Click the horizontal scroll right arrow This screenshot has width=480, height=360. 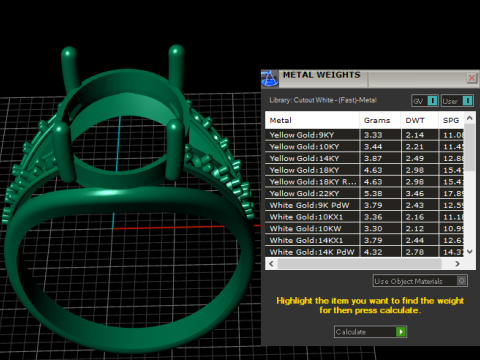click(457, 264)
